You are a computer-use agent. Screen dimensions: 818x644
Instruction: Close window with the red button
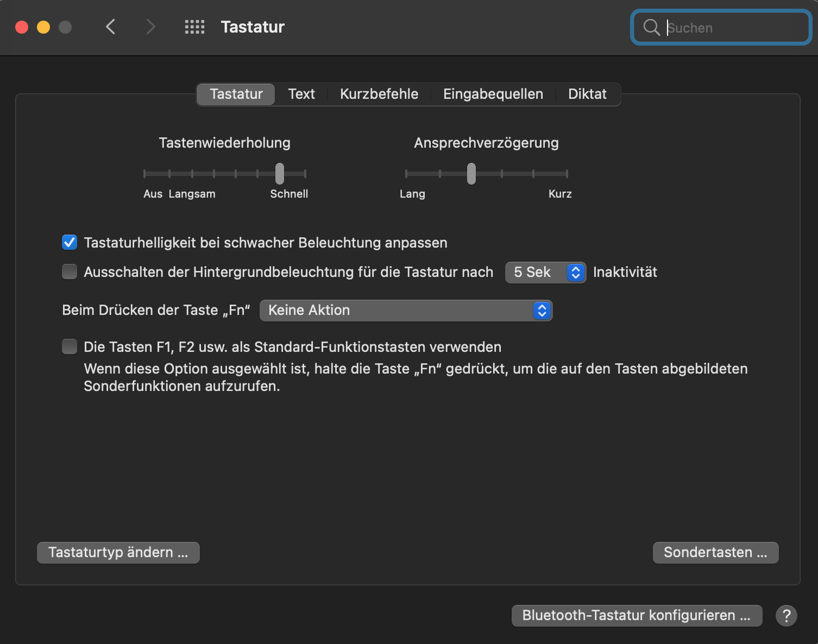coord(22,27)
